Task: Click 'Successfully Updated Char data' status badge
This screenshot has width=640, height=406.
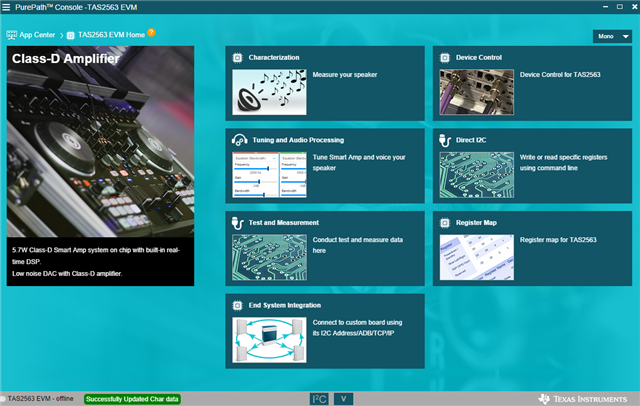Action: pyautogui.click(x=132, y=399)
